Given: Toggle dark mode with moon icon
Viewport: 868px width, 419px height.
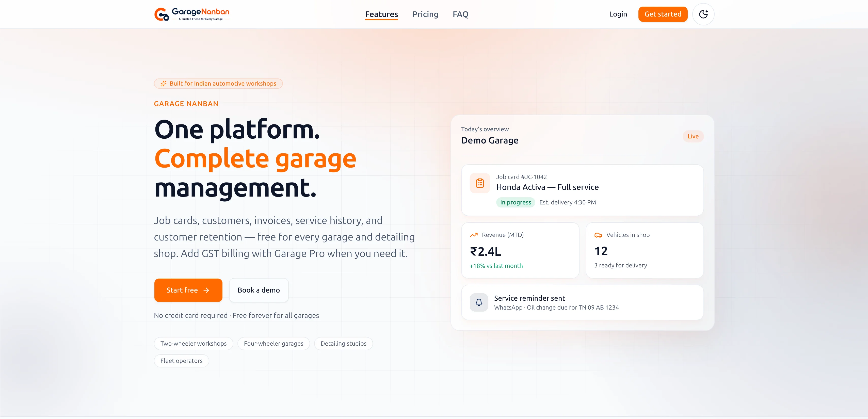Looking at the screenshot, I should click(703, 14).
